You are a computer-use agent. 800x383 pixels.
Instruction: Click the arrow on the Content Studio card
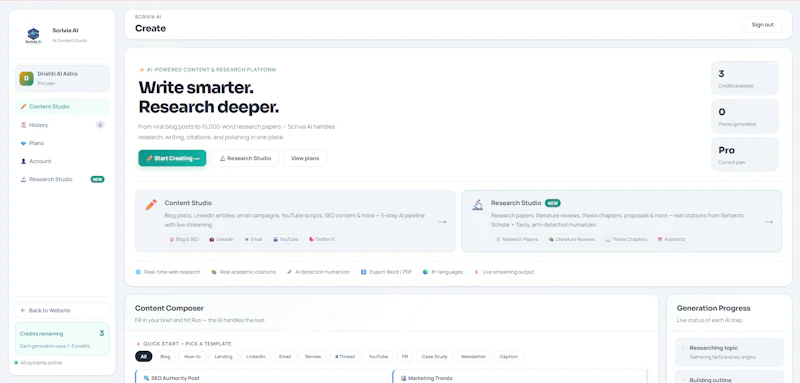(442, 222)
